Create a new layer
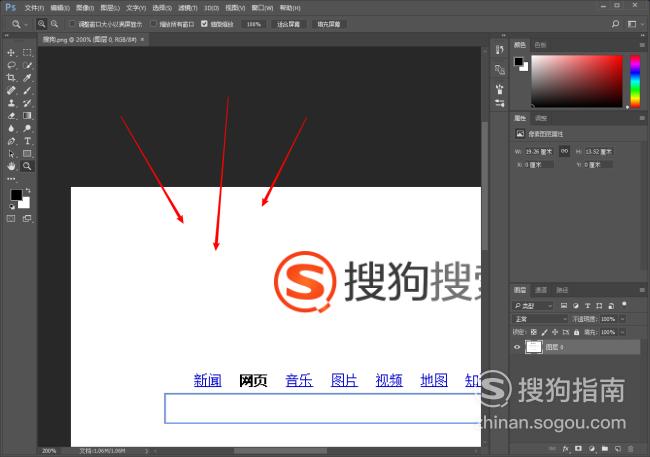 [618, 449]
